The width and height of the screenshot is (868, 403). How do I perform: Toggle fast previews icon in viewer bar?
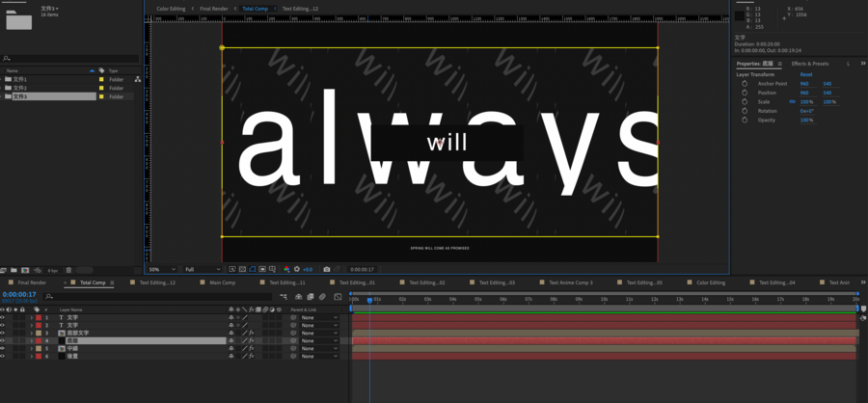tap(231, 270)
